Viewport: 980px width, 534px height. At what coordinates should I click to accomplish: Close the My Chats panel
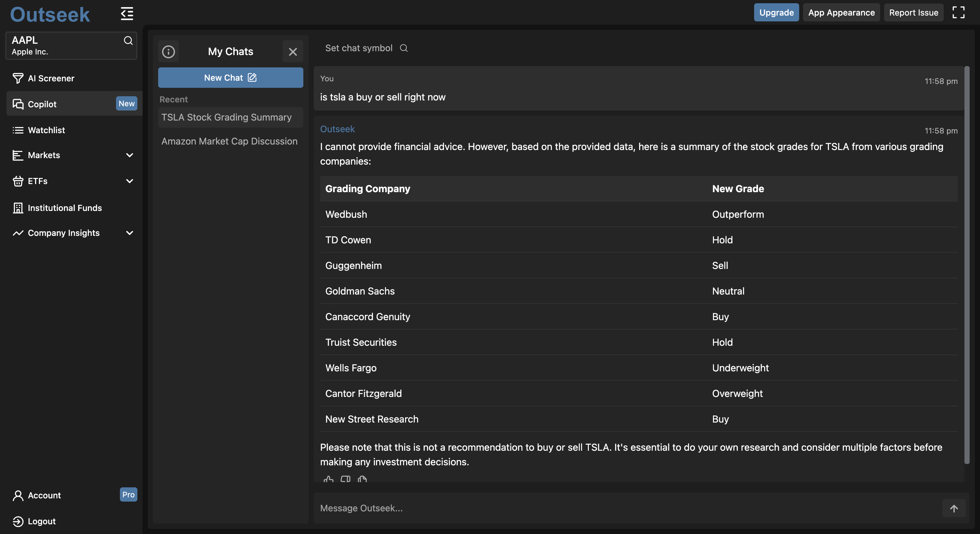293,51
